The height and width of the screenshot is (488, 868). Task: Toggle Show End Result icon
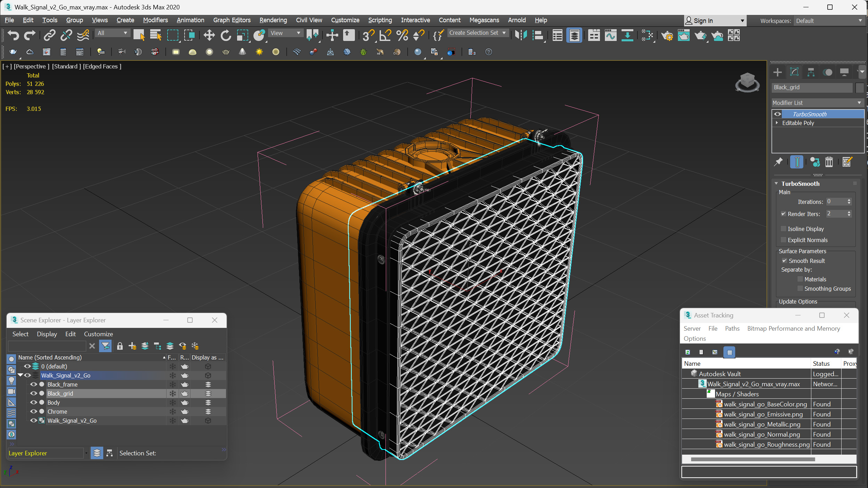(797, 162)
